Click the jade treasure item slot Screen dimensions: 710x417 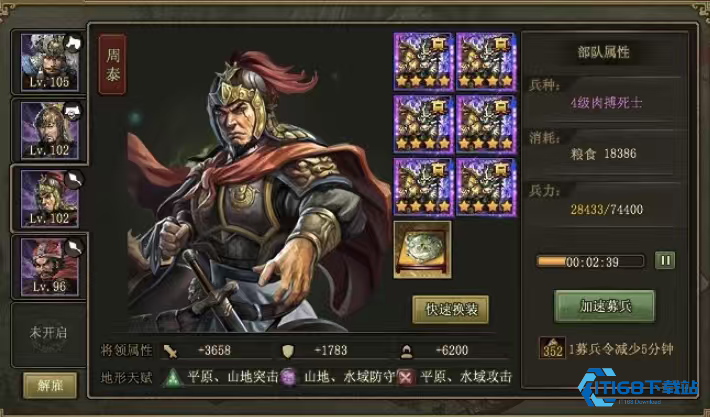pos(422,249)
